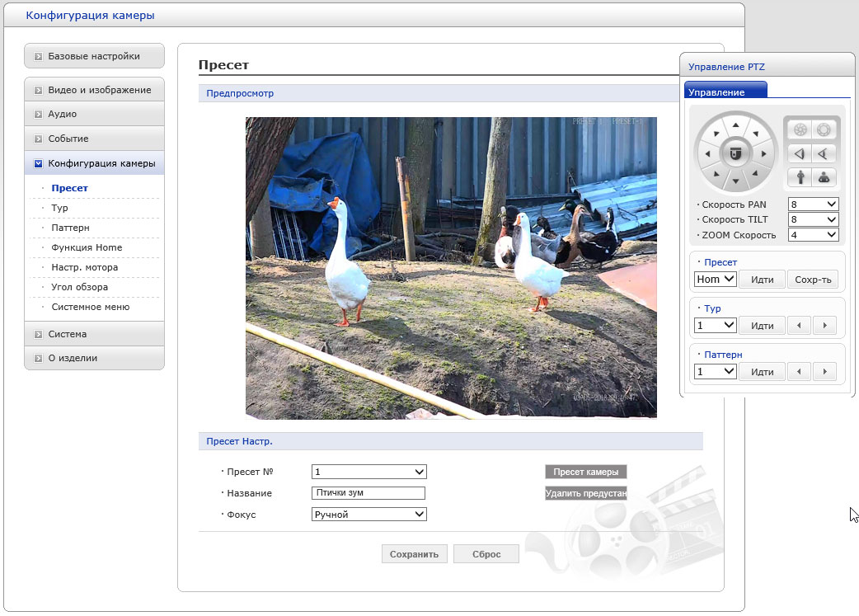Viewport: 859px width, 616px height.
Task: Go to next tour with right arrow
Action: click(824, 326)
